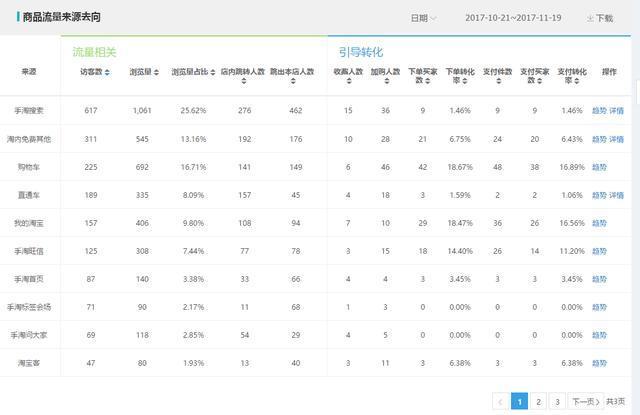Open 趋势 for the 我的淘宝 row
640x415 pixels.
[599, 223]
